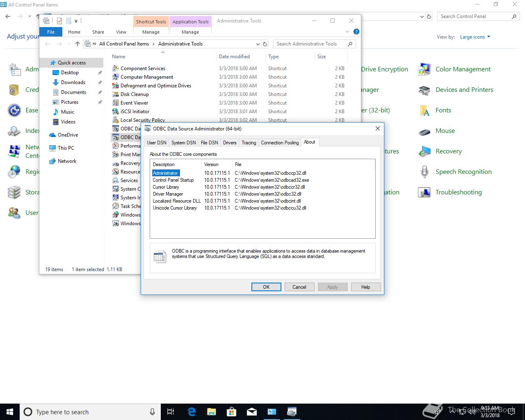
Task: Open the View ribbon tab
Action: click(x=121, y=32)
